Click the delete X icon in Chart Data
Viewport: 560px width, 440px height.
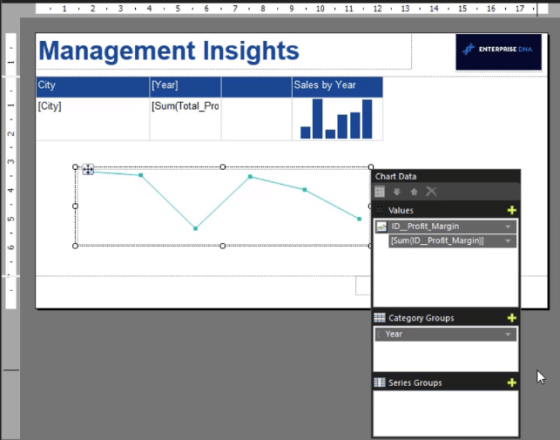coord(431,192)
